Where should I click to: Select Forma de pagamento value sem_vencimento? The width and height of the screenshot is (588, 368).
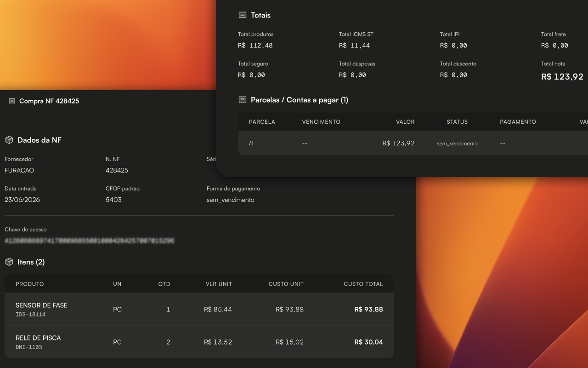230,200
